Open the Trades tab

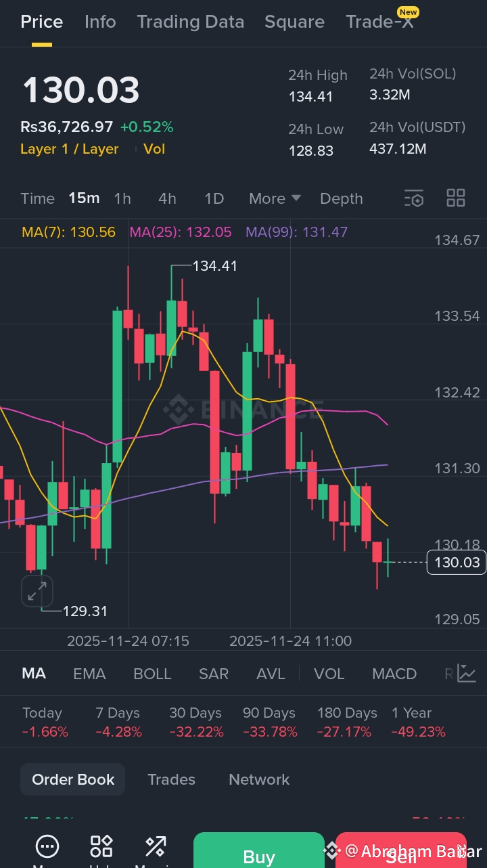tap(171, 779)
